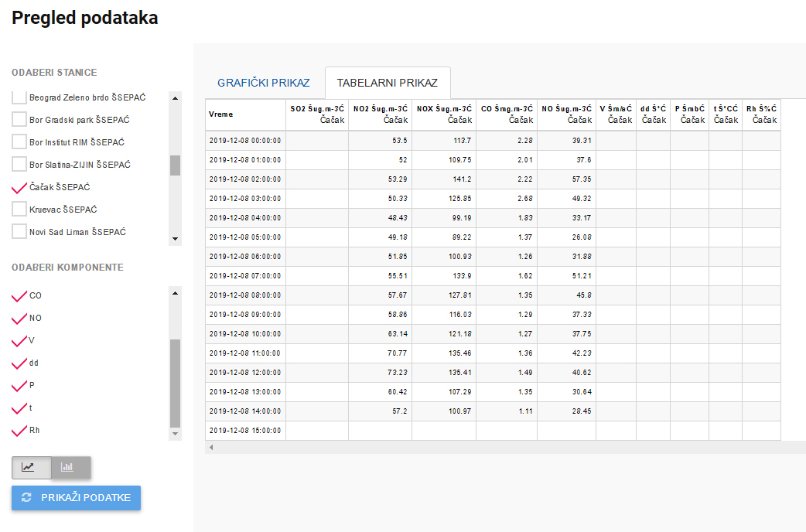Image resolution: width=806 pixels, height=532 pixels.
Task: Select CO value 2.68
Action: pos(507,199)
